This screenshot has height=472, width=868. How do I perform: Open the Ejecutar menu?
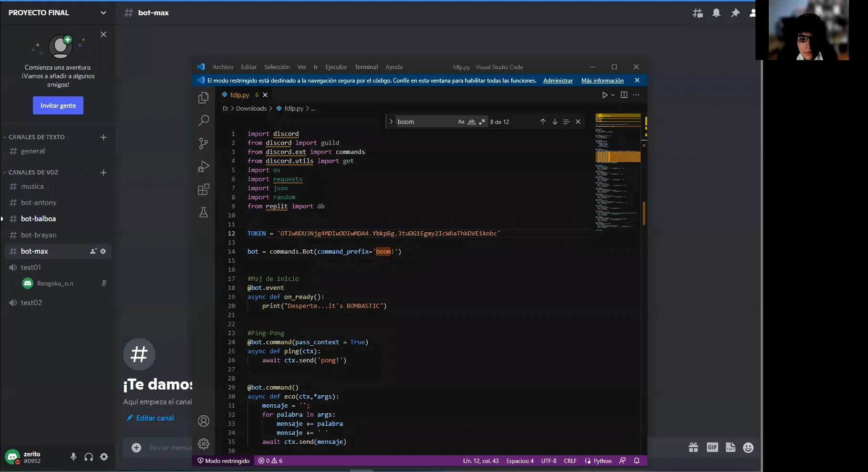click(x=336, y=67)
